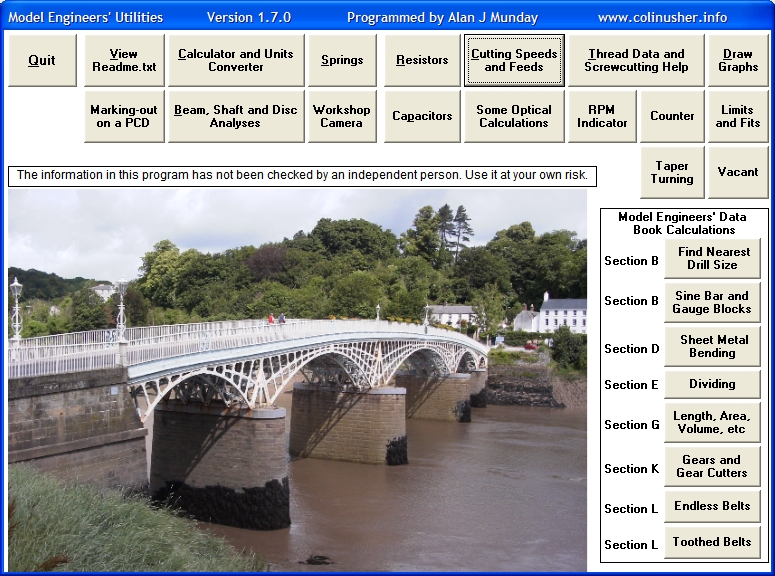Image resolution: width=775 pixels, height=576 pixels.
Task: Click the 'Section K' label
Action: (x=632, y=469)
